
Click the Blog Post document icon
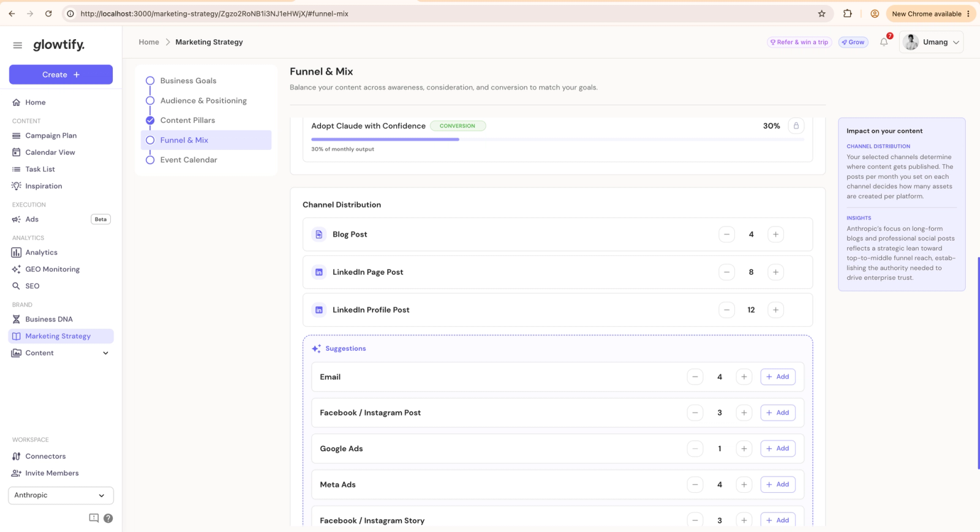318,234
